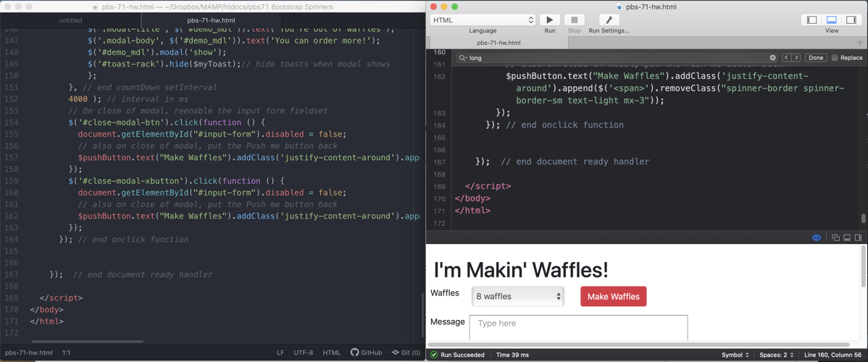
Task: Toggle the preview eye icon
Action: pos(817,237)
